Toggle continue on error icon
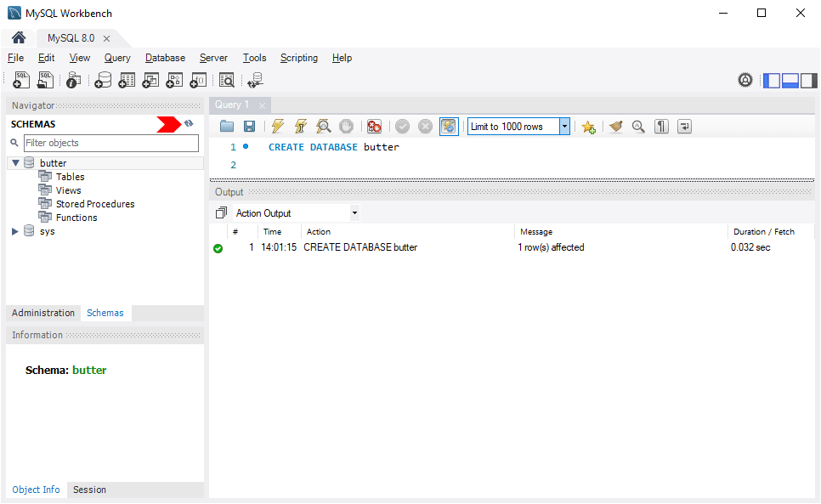 click(x=374, y=126)
